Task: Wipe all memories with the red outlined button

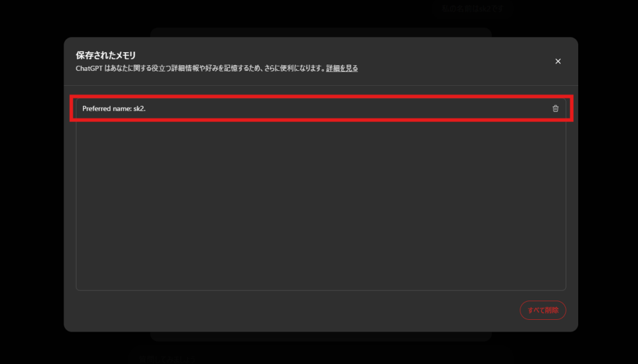Action: pyautogui.click(x=543, y=310)
